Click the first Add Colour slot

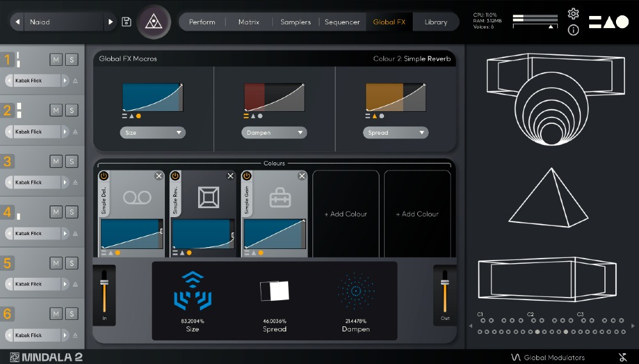346,214
